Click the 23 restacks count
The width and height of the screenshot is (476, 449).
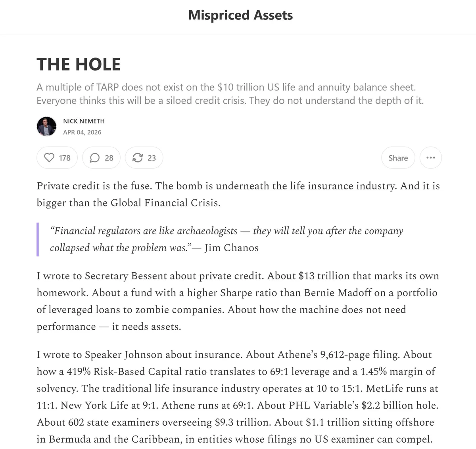point(152,158)
